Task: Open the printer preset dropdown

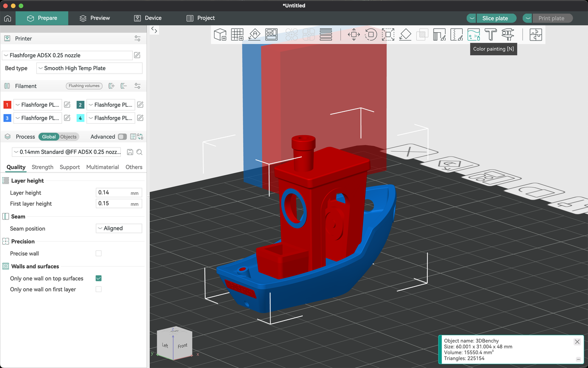Action: pyautogui.click(x=68, y=55)
